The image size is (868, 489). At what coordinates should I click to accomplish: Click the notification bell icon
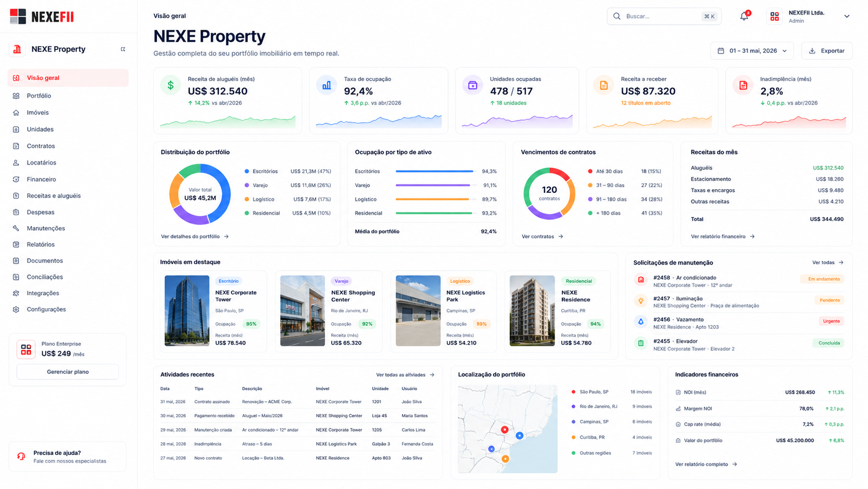point(744,16)
